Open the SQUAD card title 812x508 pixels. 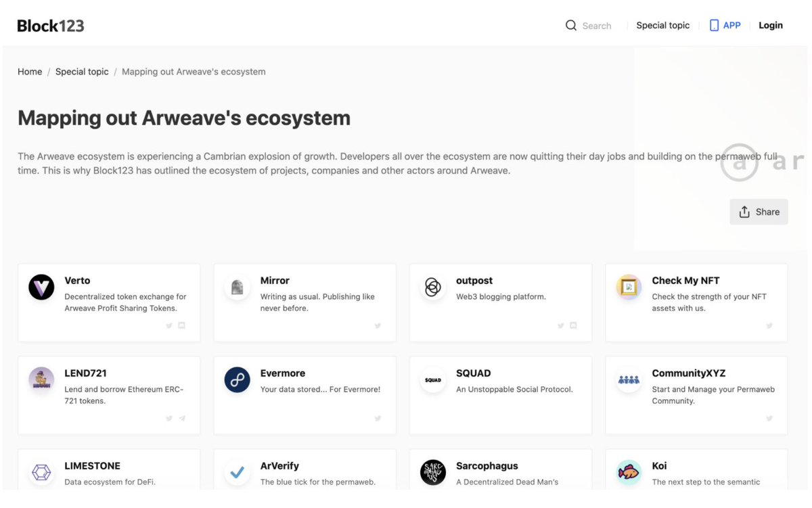click(474, 373)
